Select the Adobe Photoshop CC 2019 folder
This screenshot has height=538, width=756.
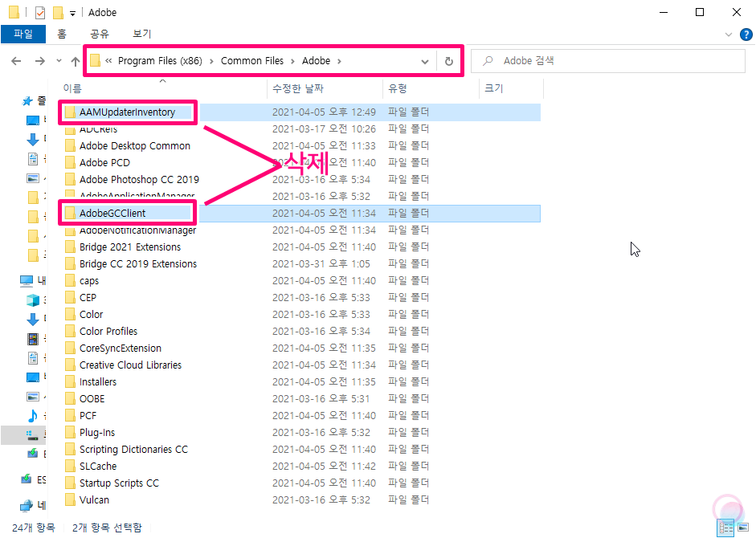coord(139,179)
